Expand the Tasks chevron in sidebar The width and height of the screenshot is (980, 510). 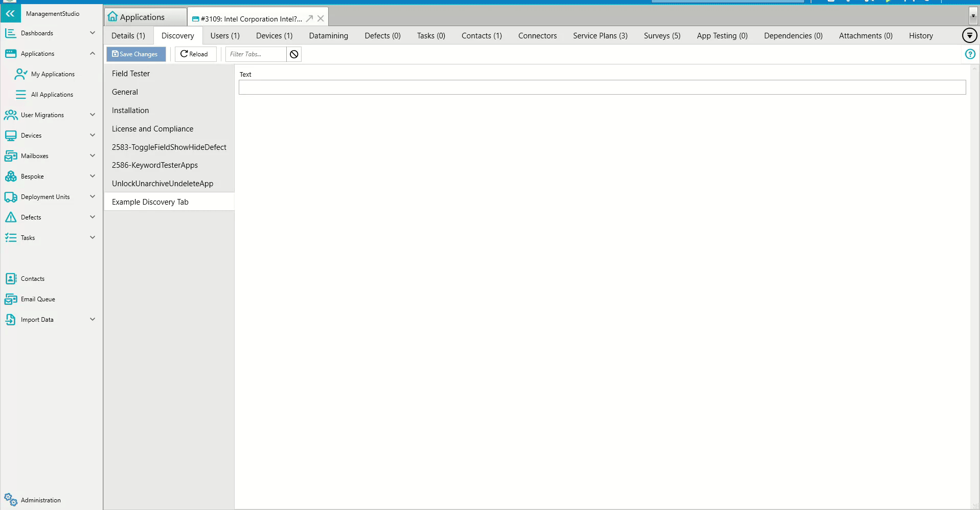pos(93,237)
